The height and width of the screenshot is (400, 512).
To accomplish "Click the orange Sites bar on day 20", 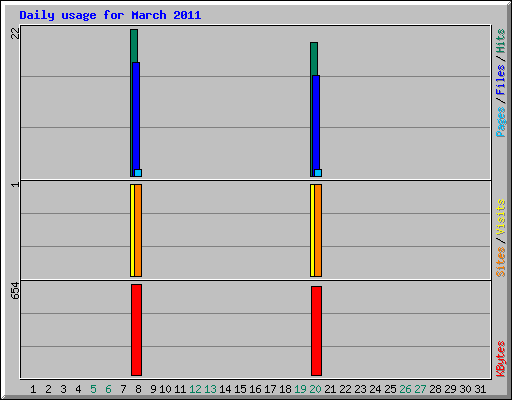I will [x=318, y=230].
